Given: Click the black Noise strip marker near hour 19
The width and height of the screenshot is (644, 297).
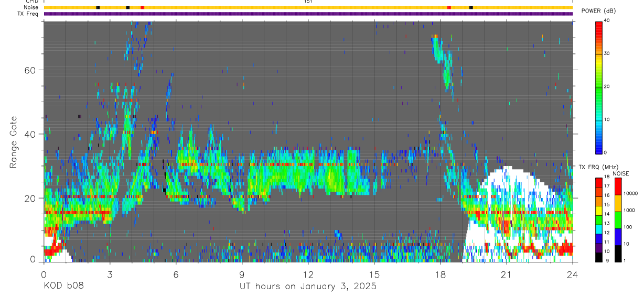Looking at the screenshot, I should tap(471, 7).
